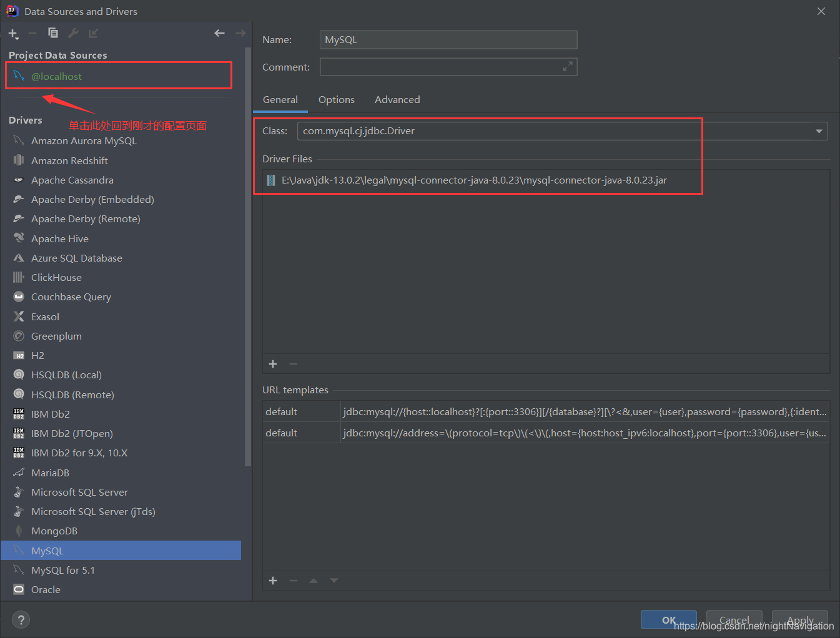Go back with the left arrow
Image resolution: width=840 pixels, height=638 pixels.
pos(219,33)
